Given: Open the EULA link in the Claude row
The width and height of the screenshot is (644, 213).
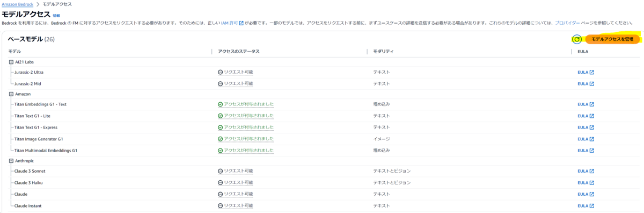Looking at the screenshot, I should [x=586, y=194].
